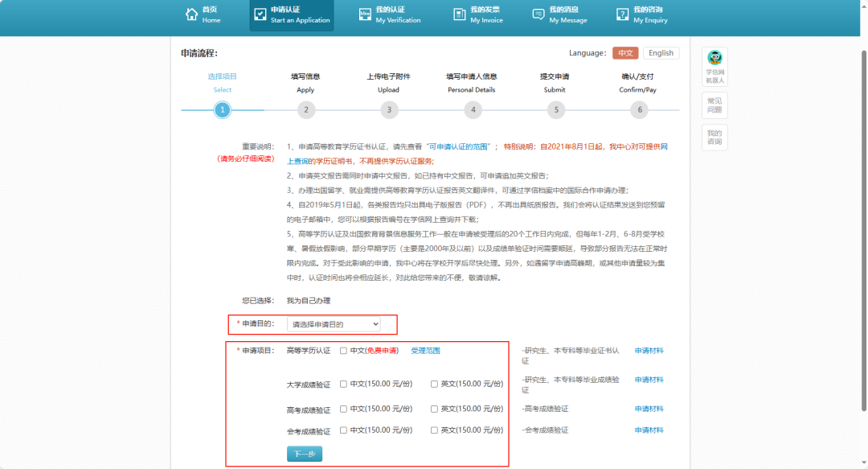The height and width of the screenshot is (469, 868).
Task: Click the 确认/支付 Confirm/Pay step label
Action: 637,83
